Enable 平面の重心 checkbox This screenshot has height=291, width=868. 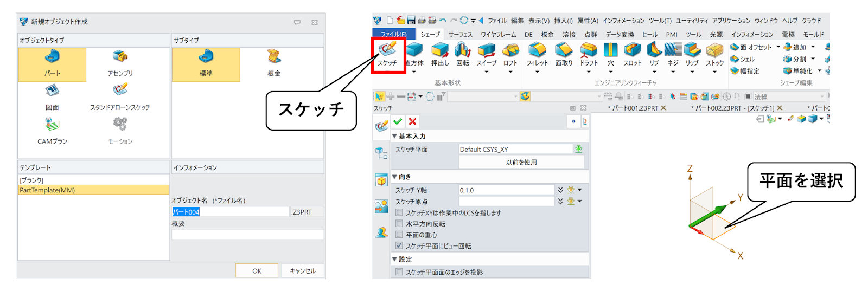[x=399, y=235]
